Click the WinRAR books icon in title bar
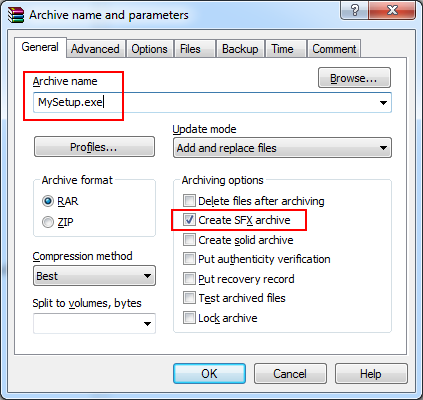 click(x=16, y=15)
